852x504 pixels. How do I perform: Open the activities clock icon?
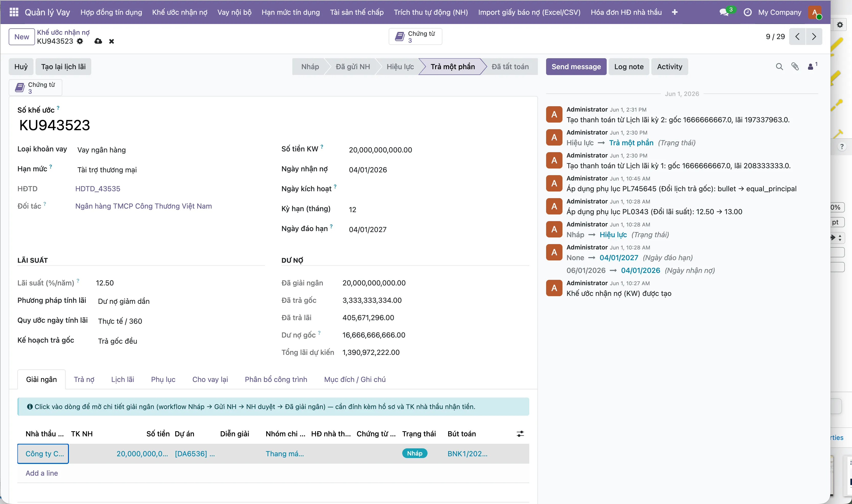748,12
